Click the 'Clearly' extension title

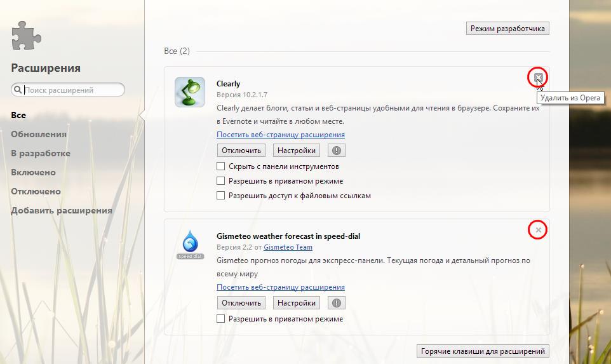click(229, 84)
